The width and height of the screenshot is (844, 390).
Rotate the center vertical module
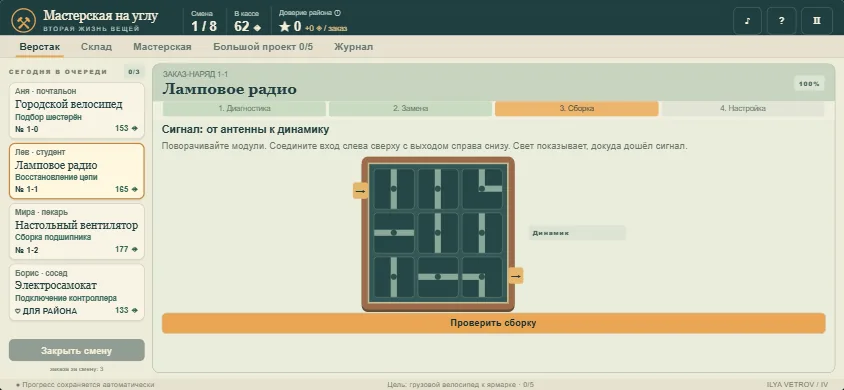click(438, 233)
